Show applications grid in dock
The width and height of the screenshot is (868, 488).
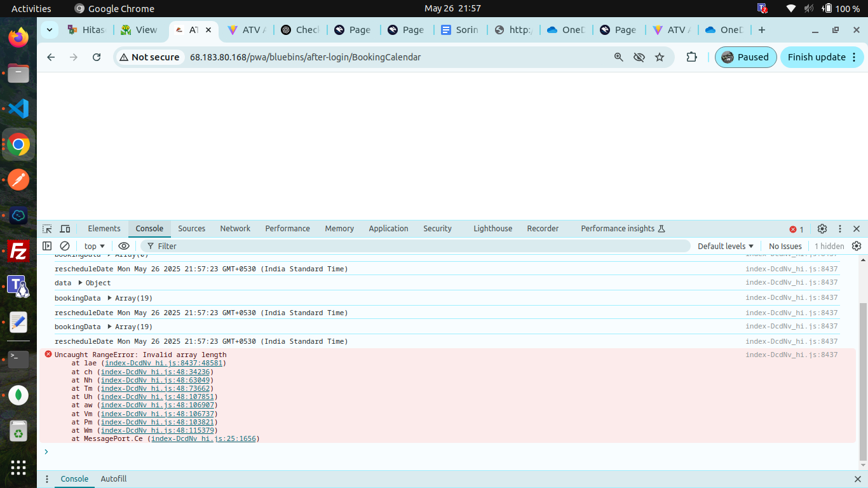(18, 468)
